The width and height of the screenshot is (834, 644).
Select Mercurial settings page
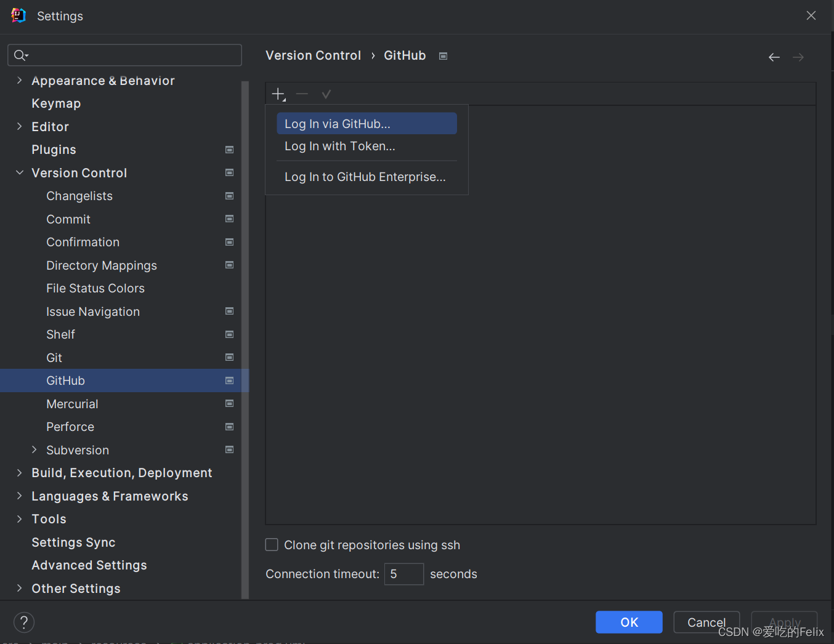point(72,404)
